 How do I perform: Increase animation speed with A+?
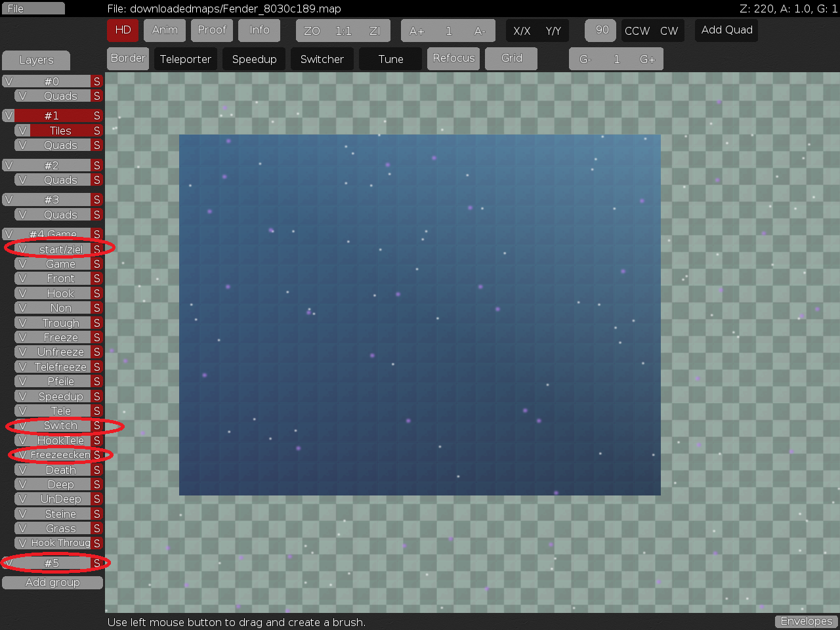click(x=416, y=30)
